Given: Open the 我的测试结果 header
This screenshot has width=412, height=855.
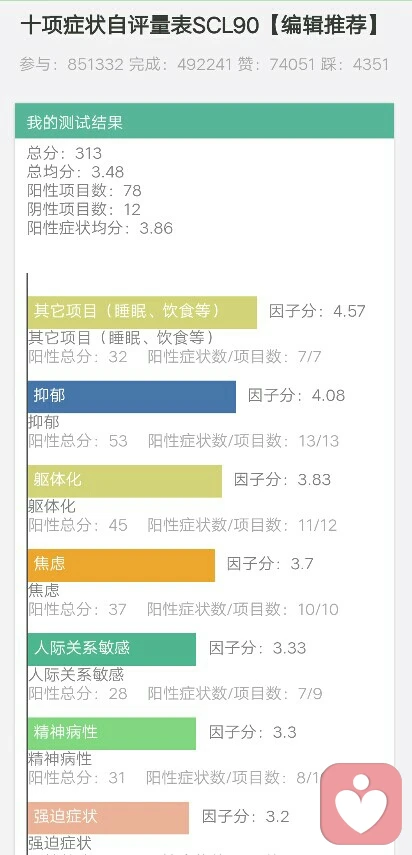Looking at the screenshot, I should 204,121.
